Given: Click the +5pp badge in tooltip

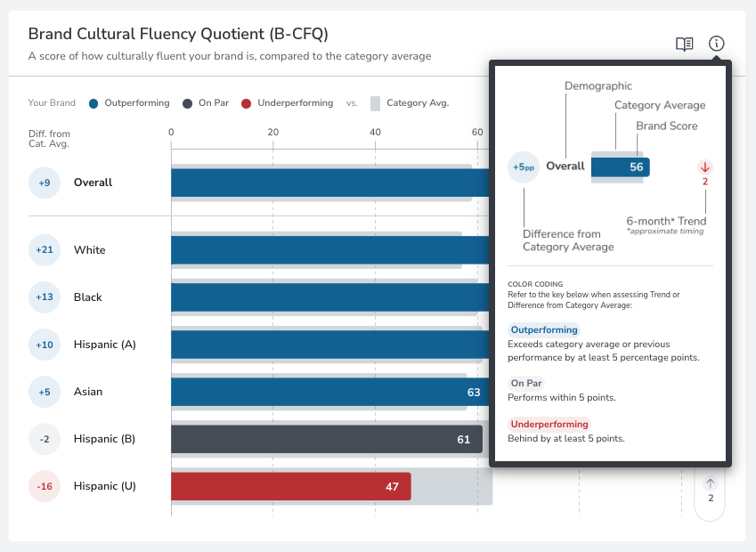Looking at the screenshot, I should [x=524, y=167].
